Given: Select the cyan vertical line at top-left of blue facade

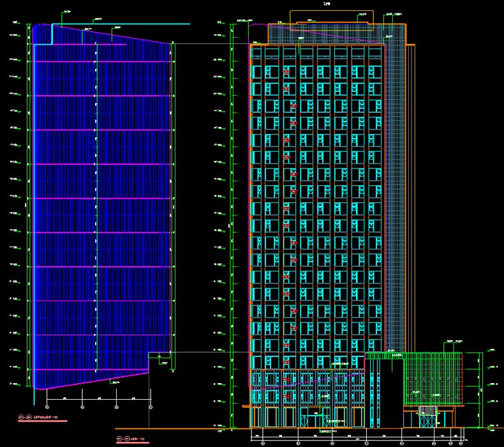Looking at the screenshot, I should pos(52,34).
